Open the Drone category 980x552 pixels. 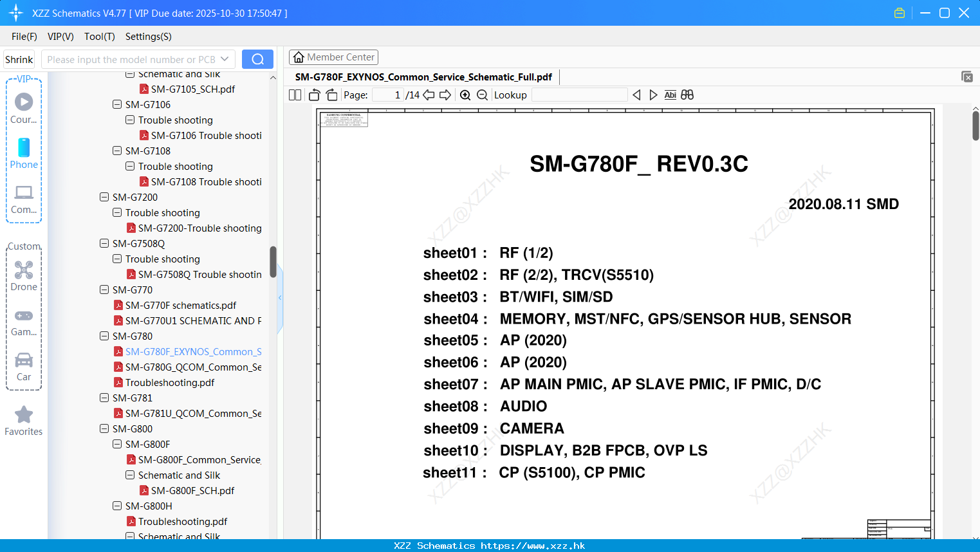24,276
